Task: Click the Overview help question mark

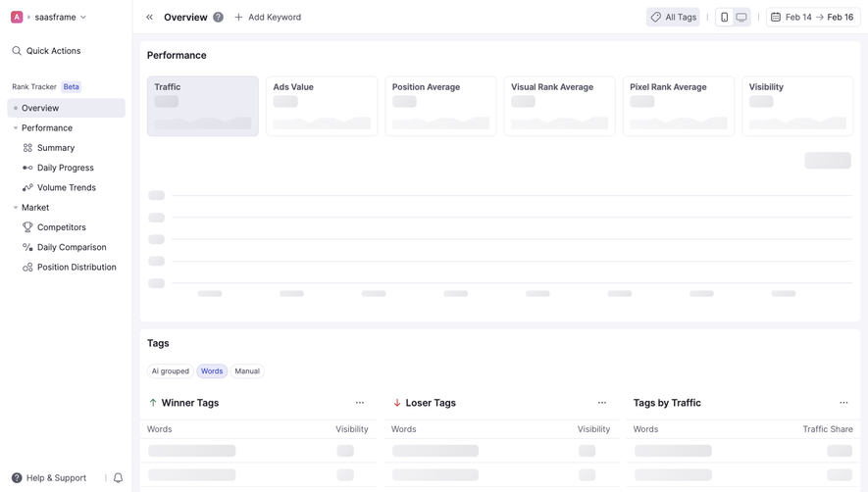Action: pyautogui.click(x=218, y=18)
